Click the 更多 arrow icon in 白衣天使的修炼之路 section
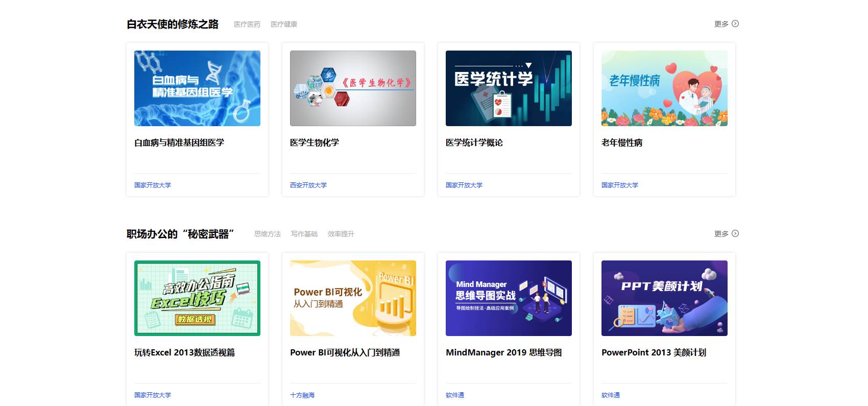 (735, 23)
